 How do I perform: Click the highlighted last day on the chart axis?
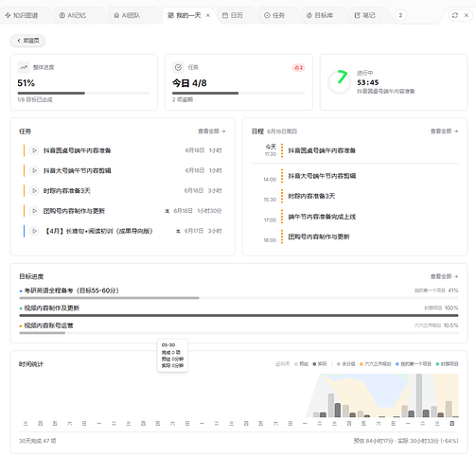click(x=452, y=424)
